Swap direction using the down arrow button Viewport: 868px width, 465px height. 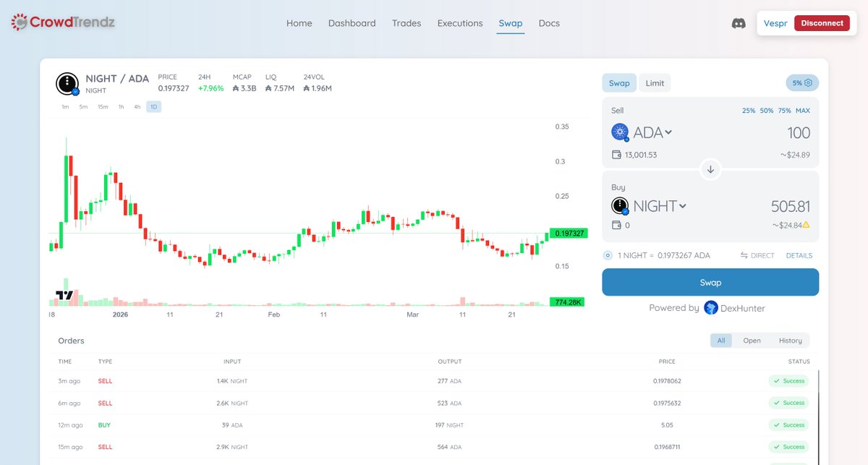tap(710, 169)
